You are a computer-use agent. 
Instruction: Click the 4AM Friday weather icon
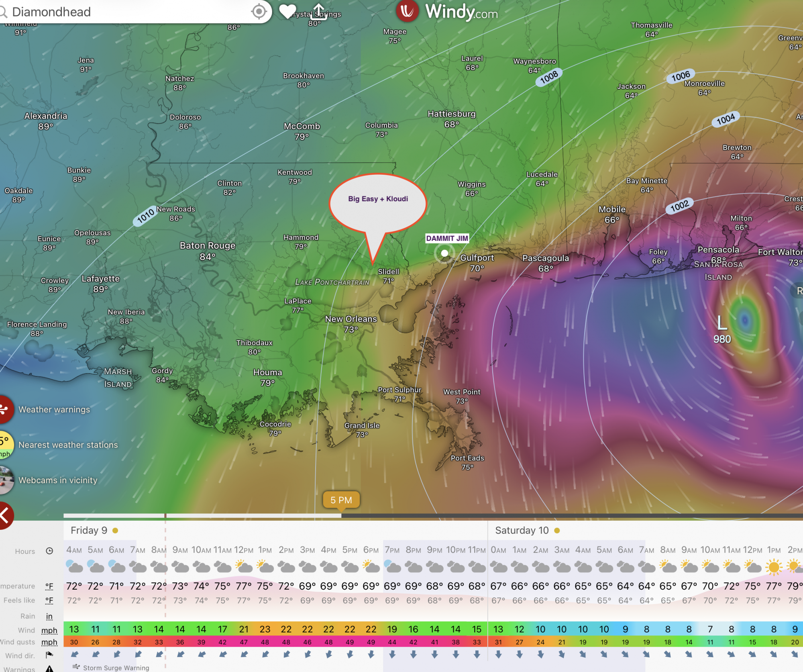(x=74, y=567)
